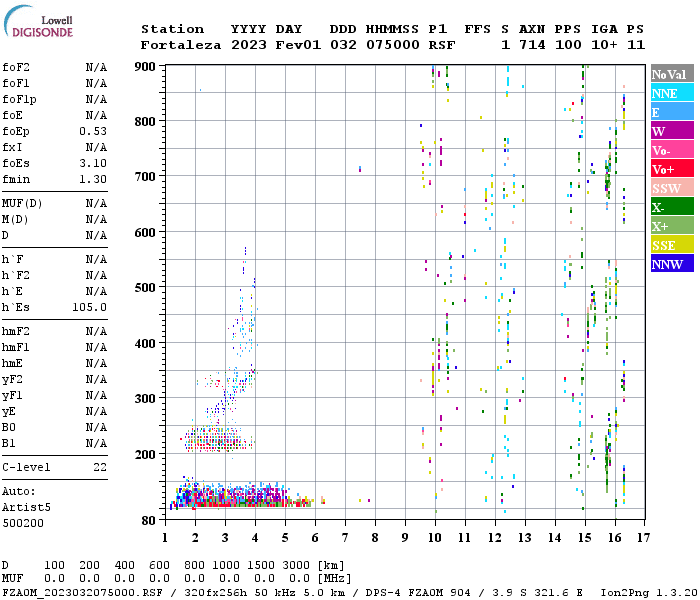Screen dimensions: 700x600
Task: Click the date value Fev01
Action: pos(298,45)
